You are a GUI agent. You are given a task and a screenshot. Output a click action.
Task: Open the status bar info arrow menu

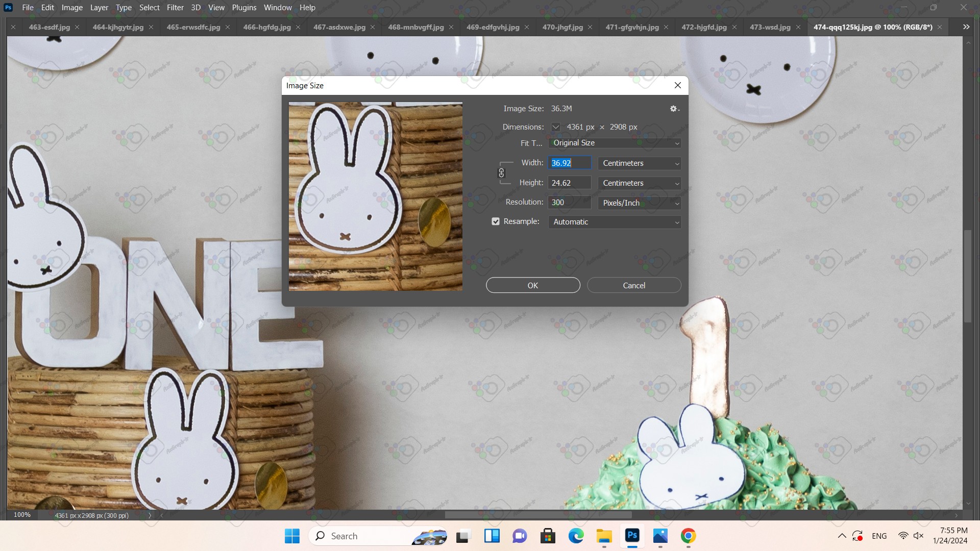click(150, 515)
